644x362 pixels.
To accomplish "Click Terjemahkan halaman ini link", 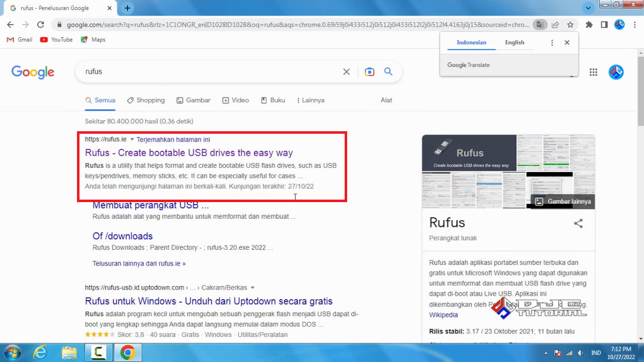I will (x=173, y=139).
